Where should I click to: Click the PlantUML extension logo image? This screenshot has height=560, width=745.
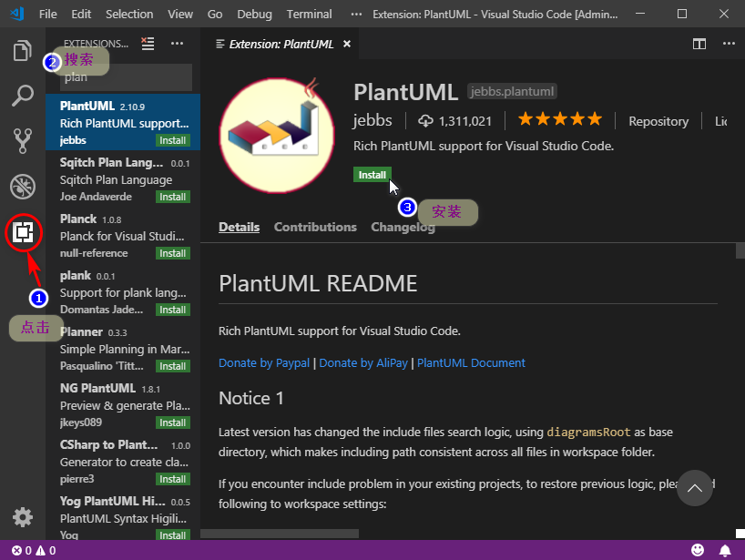277,136
